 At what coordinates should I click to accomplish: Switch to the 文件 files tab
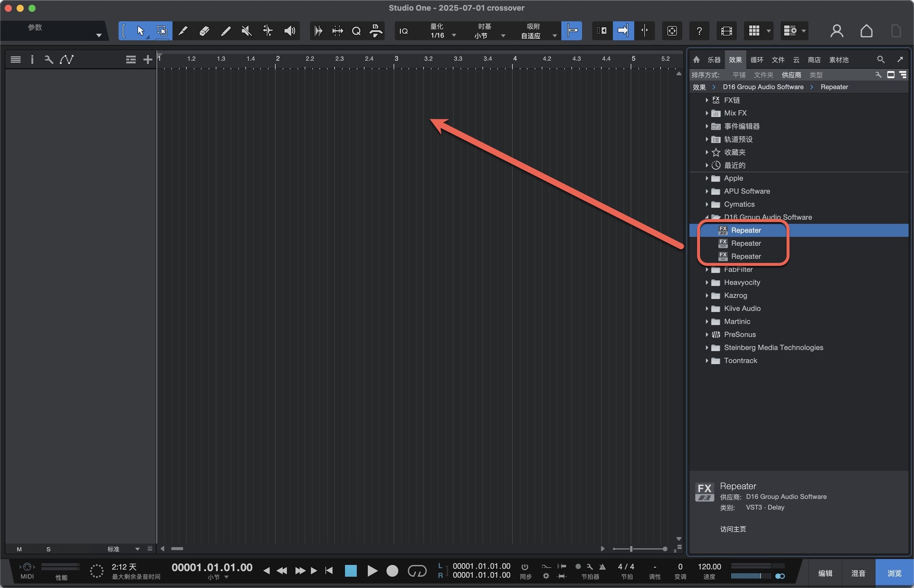click(778, 59)
